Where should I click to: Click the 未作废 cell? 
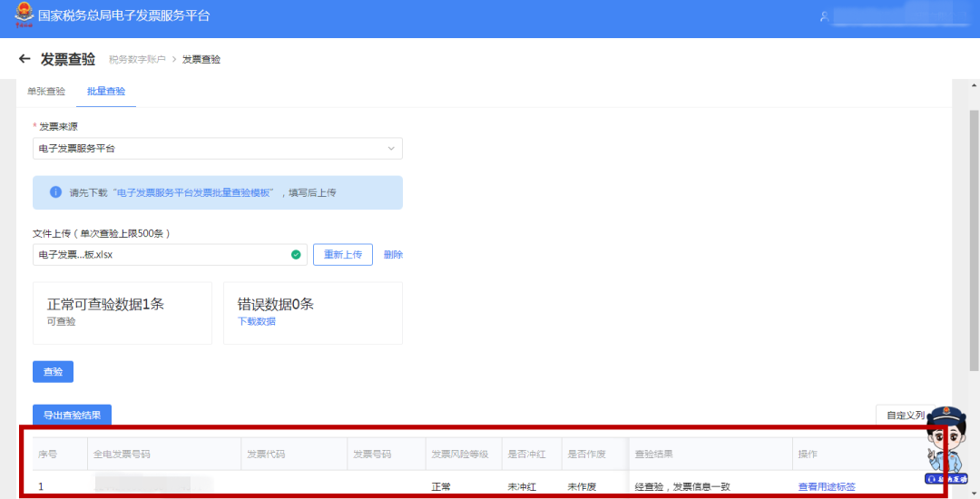[582, 486]
